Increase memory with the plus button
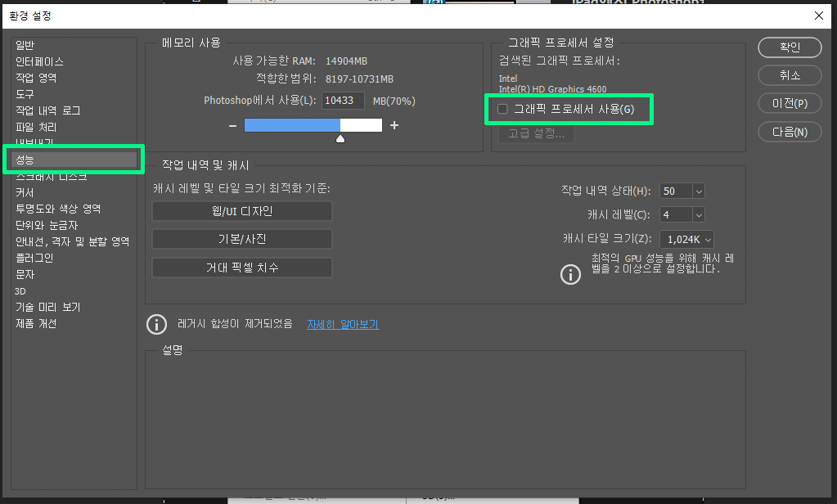The image size is (837, 504). (x=394, y=125)
